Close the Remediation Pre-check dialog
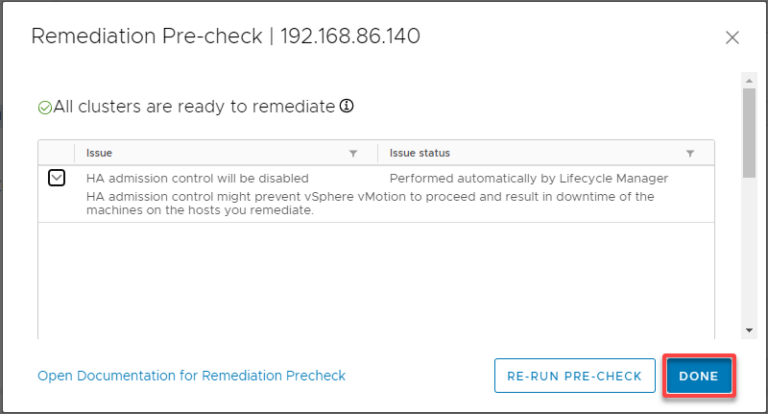 pos(732,38)
